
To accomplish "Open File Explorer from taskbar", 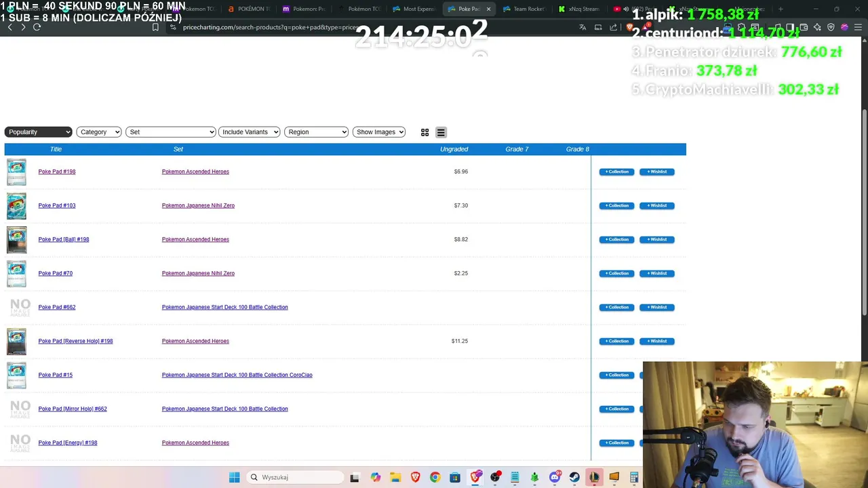I will tap(395, 477).
